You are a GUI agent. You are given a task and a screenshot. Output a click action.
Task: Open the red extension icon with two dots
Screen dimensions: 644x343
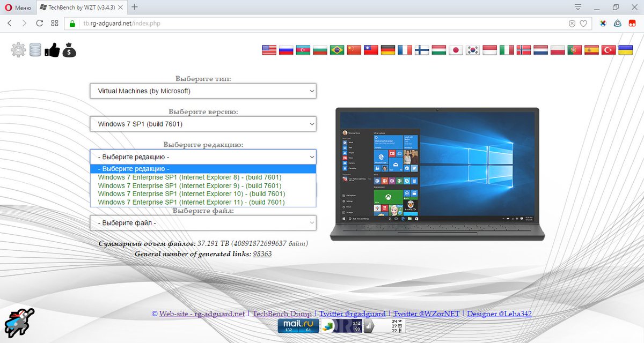click(x=632, y=23)
